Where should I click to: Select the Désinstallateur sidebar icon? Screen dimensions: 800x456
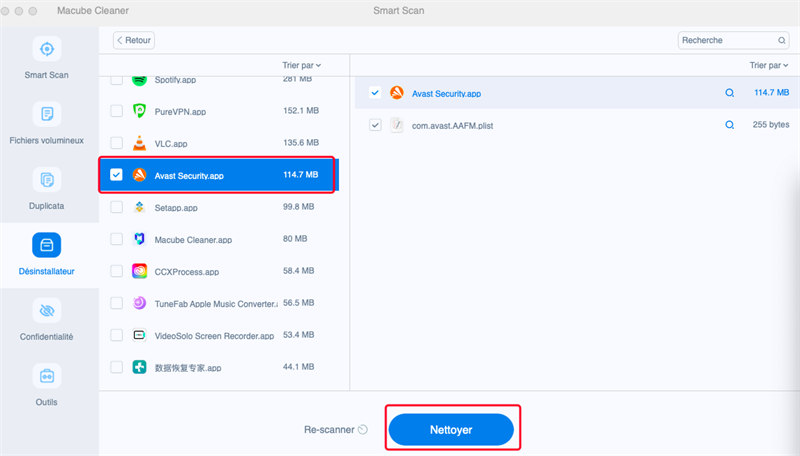pos(46,245)
